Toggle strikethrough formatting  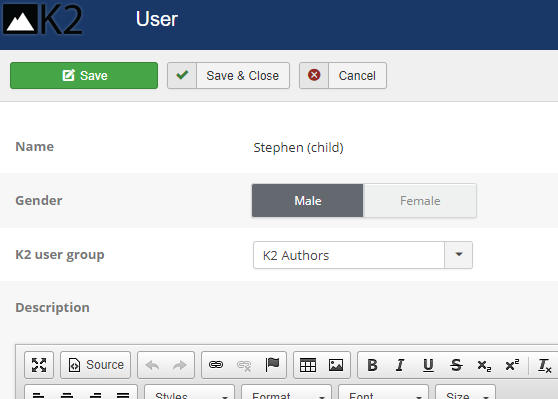click(x=456, y=365)
